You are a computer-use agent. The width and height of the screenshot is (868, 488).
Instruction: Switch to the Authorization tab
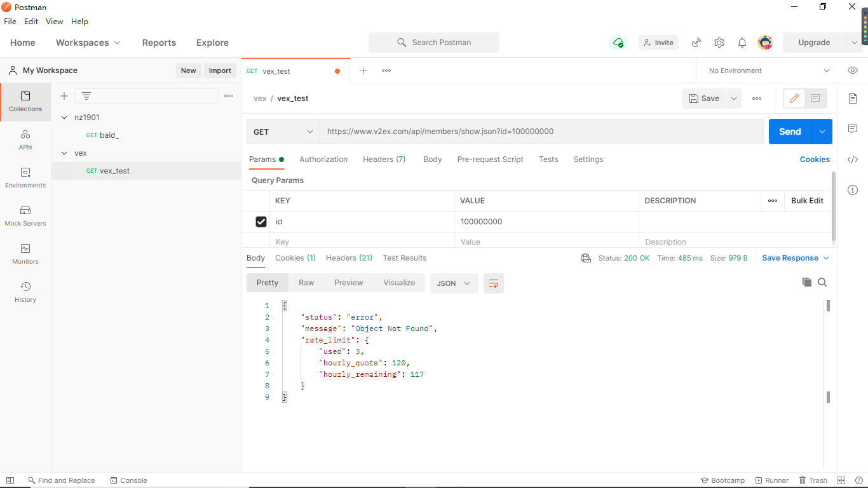click(323, 159)
